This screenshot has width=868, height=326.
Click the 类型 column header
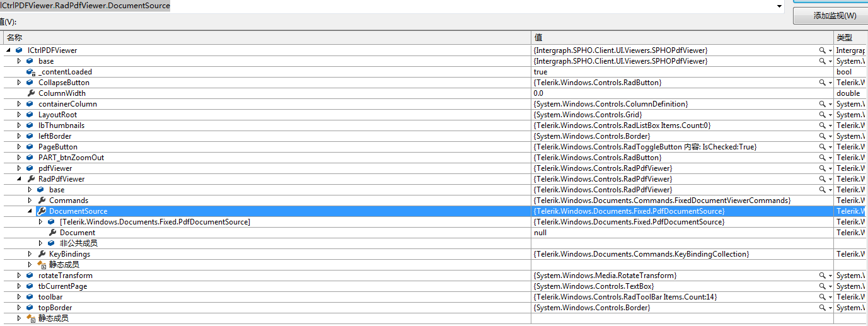click(850, 38)
